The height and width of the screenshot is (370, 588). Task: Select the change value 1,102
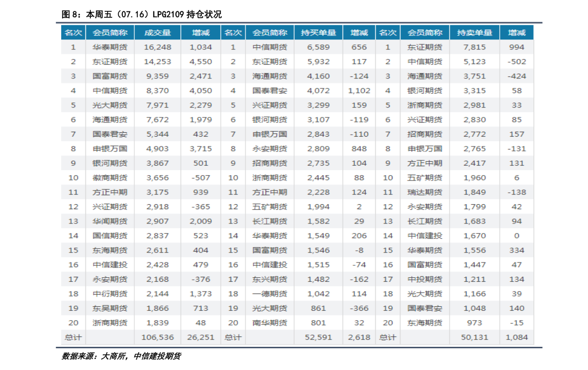359,91
